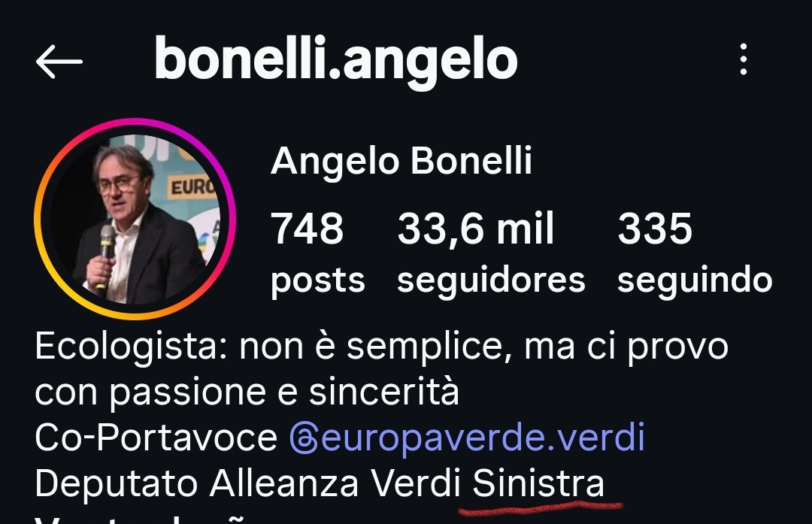Open following list via 335 count
The height and width of the screenshot is (524, 812).
655,229
